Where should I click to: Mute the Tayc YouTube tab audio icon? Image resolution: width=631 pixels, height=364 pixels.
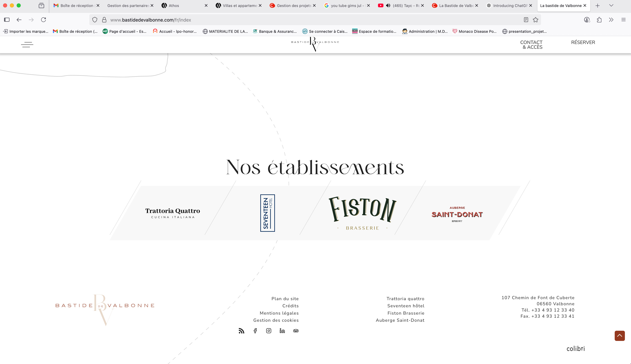coord(388,5)
